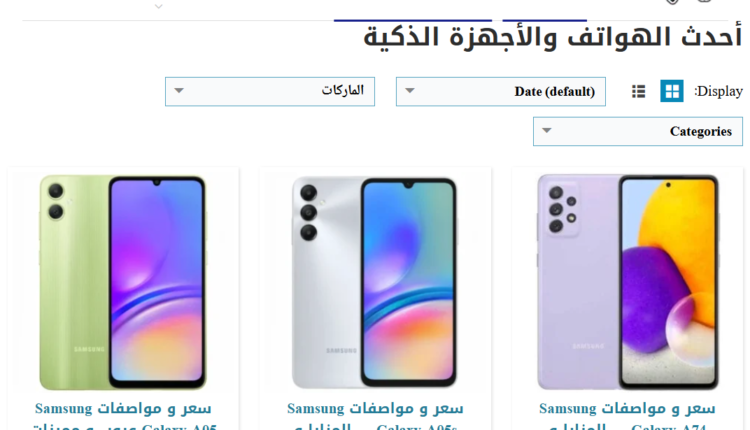Open the Categories dropdown
The height and width of the screenshot is (430, 750).
click(638, 131)
